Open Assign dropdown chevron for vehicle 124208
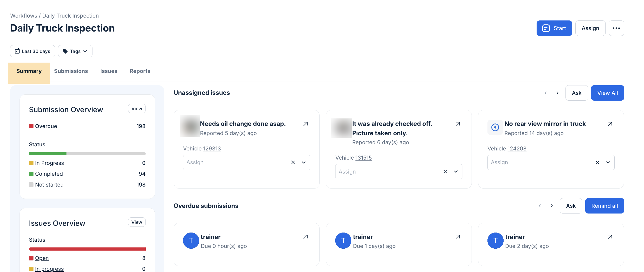The image size is (644, 272). coord(608,163)
